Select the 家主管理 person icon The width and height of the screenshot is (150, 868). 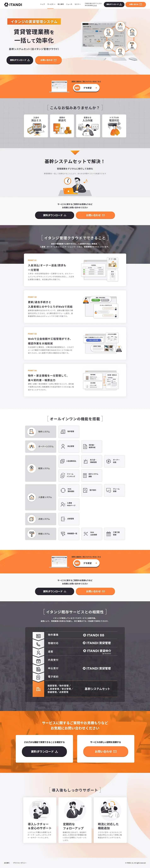click(63, 446)
